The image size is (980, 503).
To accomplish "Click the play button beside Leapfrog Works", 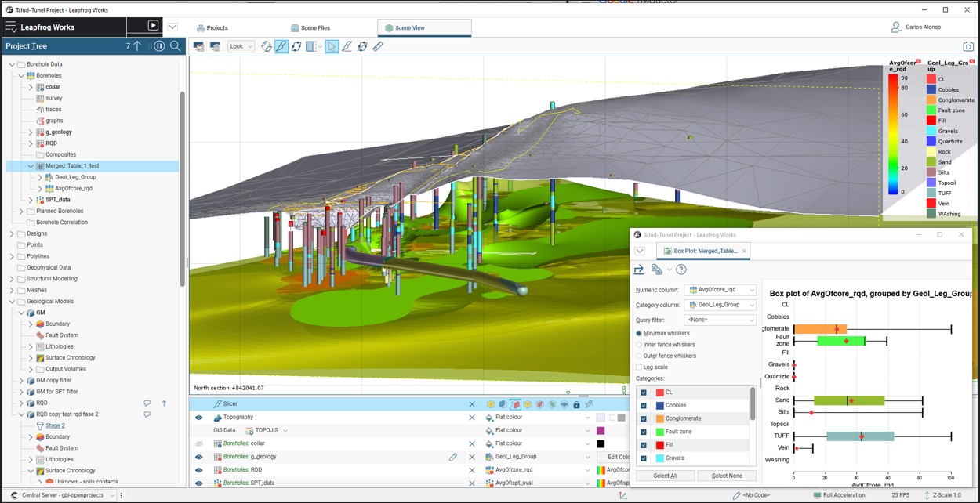I will click(153, 26).
